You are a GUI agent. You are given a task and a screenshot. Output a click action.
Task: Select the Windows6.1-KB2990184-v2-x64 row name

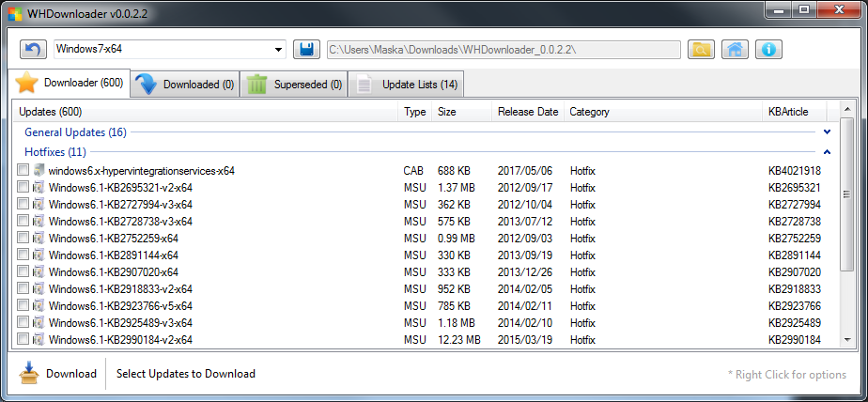coord(120,339)
